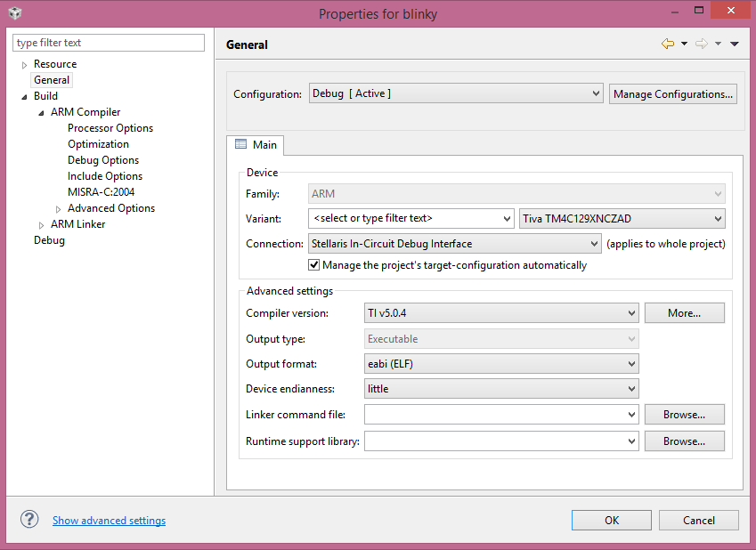
Task: Click Show advanced settings link
Action: 109,521
